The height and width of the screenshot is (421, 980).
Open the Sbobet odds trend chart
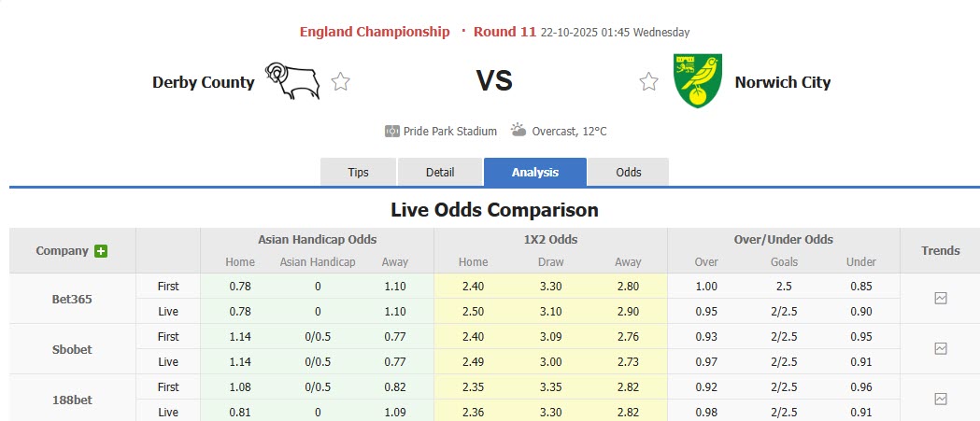[x=940, y=349]
